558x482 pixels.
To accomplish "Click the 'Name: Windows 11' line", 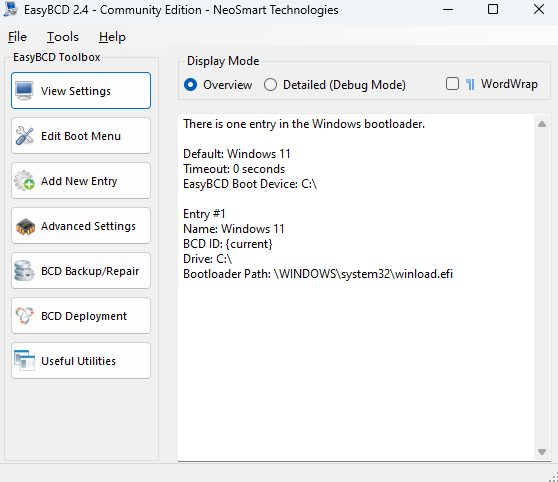I will click(233, 229).
